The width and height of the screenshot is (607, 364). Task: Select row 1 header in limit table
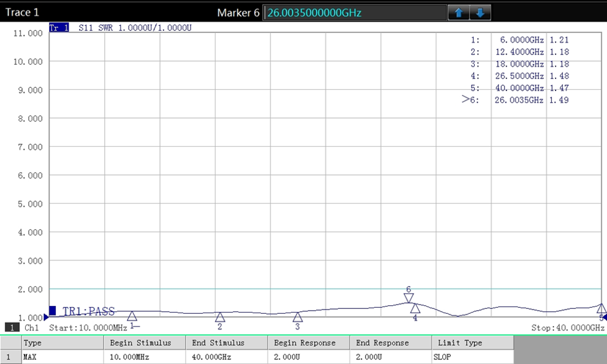click(x=10, y=357)
